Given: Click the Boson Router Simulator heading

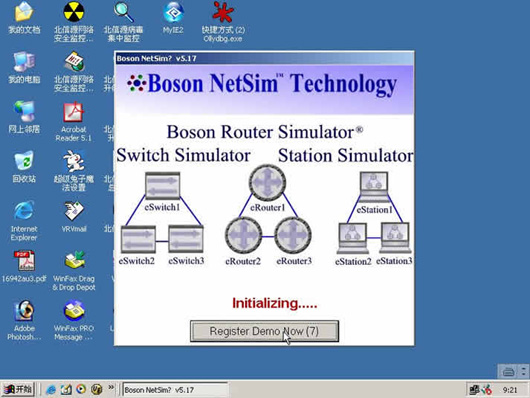Looking at the screenshot, I should pos(265,132).
